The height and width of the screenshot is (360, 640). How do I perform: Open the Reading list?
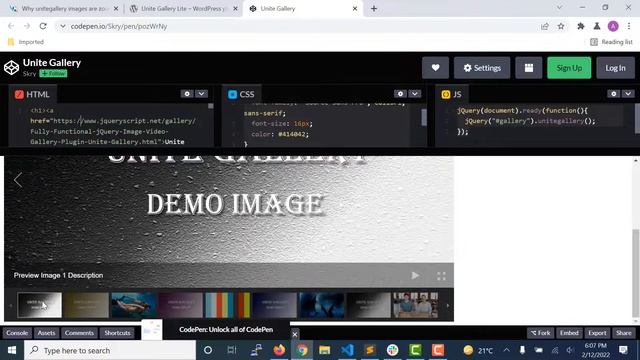[x=611, y=42]
